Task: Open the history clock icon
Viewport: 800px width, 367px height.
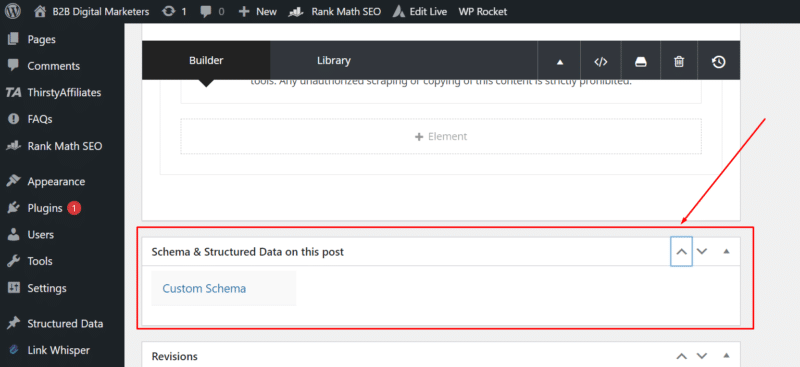Action: (718, 62)
